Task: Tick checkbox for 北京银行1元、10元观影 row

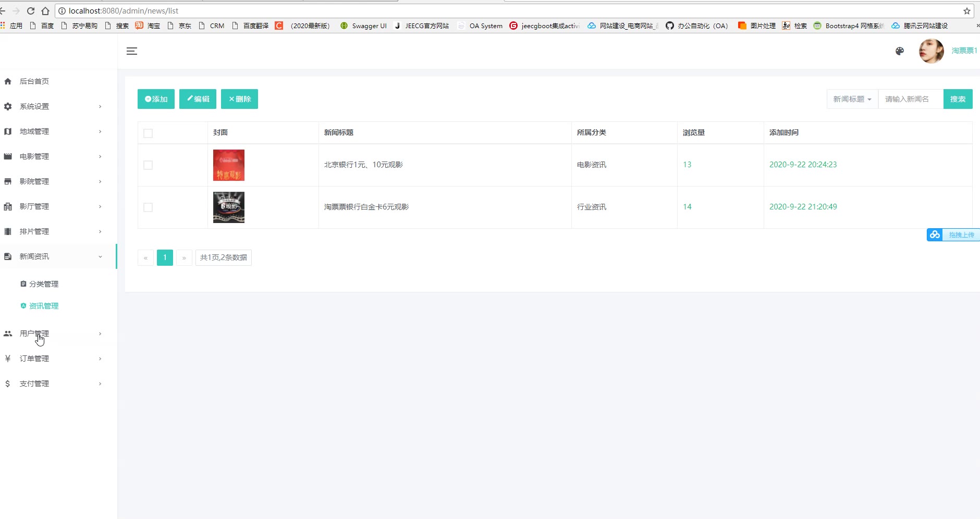Action: (x=148, y=165)
